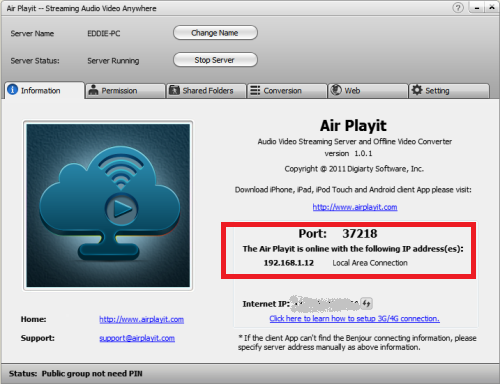Open help via the question mark icon

458,7
